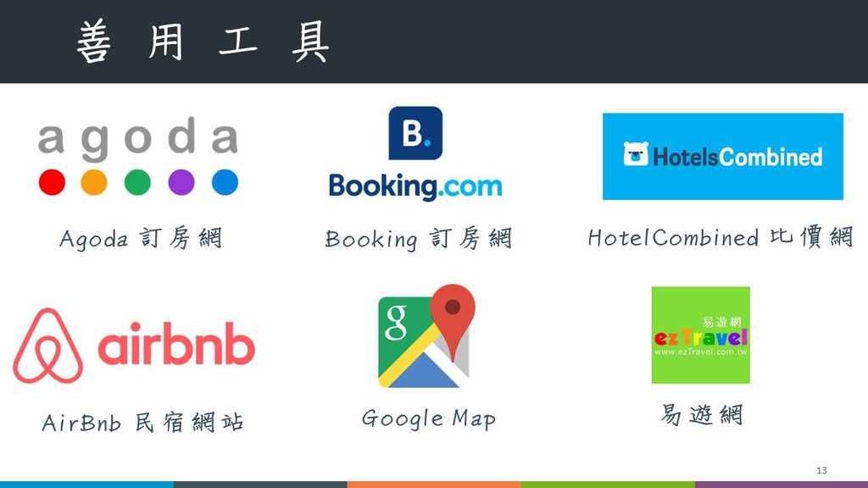Click the Booking.com blue B. square icon
Screen dimensions: 868x488
pos(415,133)
